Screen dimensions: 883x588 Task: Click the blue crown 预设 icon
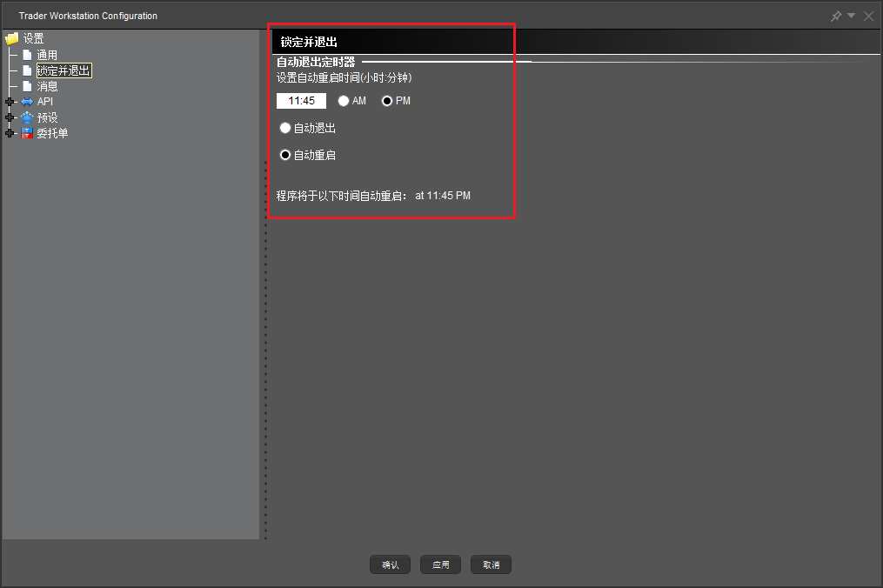[27, 117]
